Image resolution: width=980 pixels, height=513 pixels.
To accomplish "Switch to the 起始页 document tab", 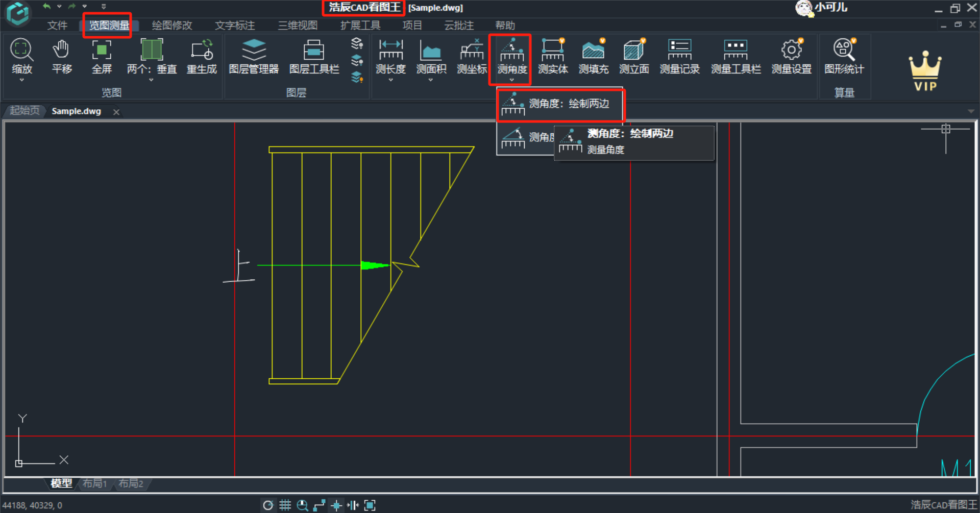I will tap(24, 111).
